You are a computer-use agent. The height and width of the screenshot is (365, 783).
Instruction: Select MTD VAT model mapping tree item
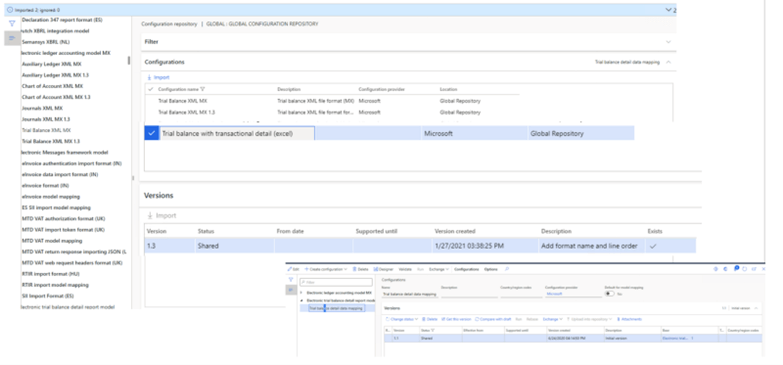[52, 241]
